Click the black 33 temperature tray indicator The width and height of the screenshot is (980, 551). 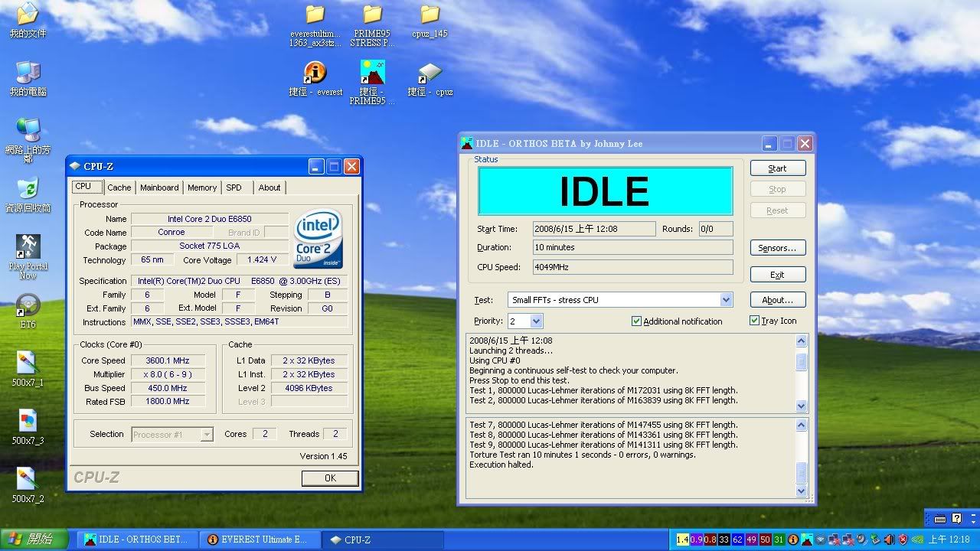pos(724,540)
